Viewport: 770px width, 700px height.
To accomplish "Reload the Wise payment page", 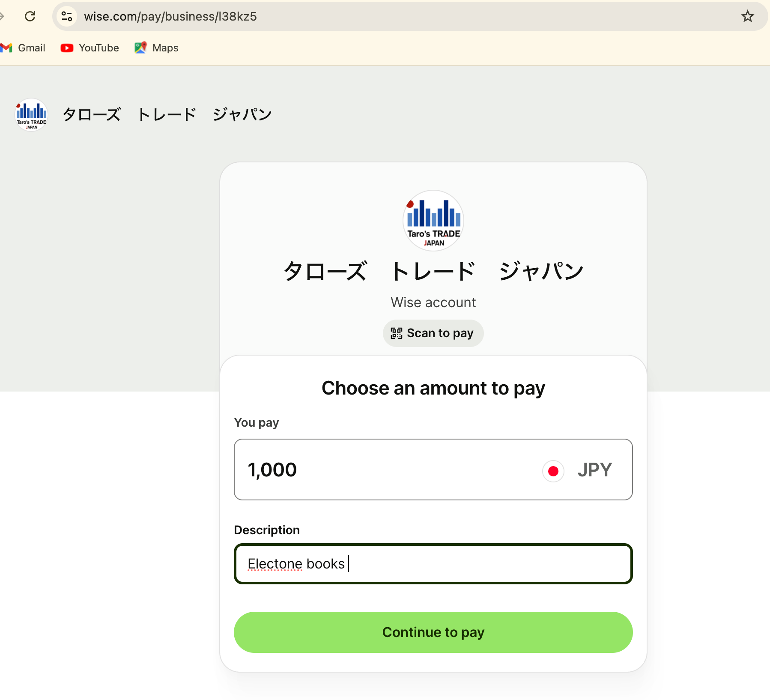I will click(x=30, y=16).
